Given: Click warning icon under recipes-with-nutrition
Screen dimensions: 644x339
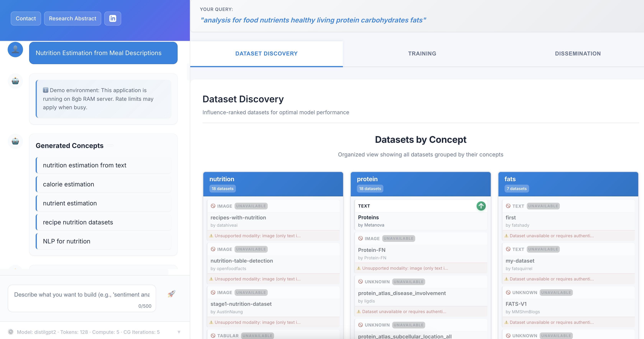Looking at the screenshot, I should pyautogui.click(x=211, y=236).
